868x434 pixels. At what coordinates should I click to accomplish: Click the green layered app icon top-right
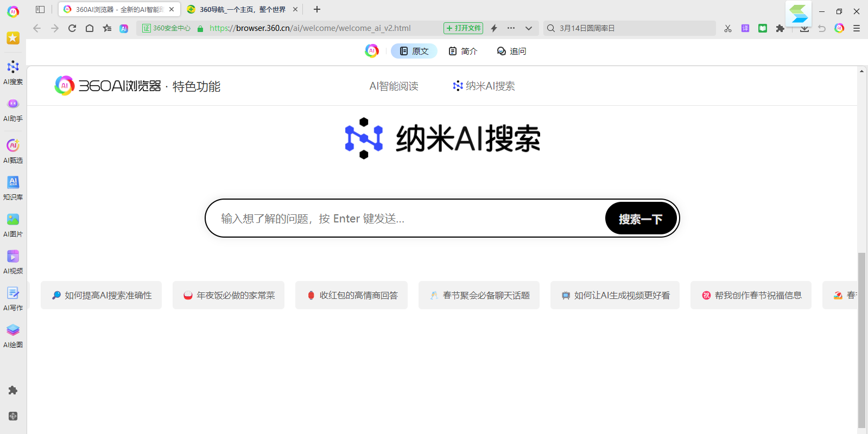point(799,13)
